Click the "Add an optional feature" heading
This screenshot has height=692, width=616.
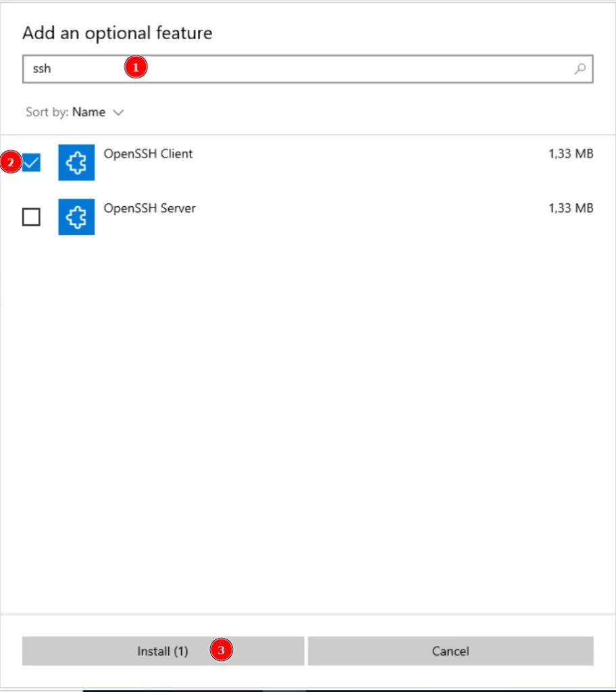click(x=117, y=33)
